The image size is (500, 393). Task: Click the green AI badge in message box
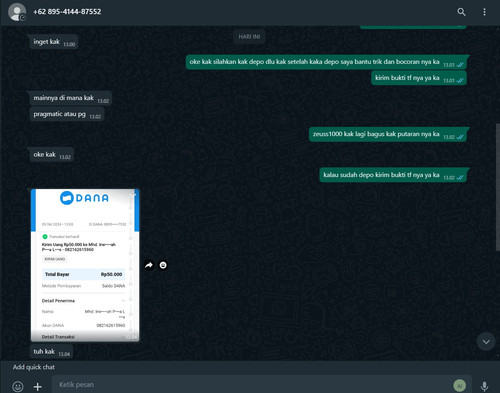click(x=459, y=385)
